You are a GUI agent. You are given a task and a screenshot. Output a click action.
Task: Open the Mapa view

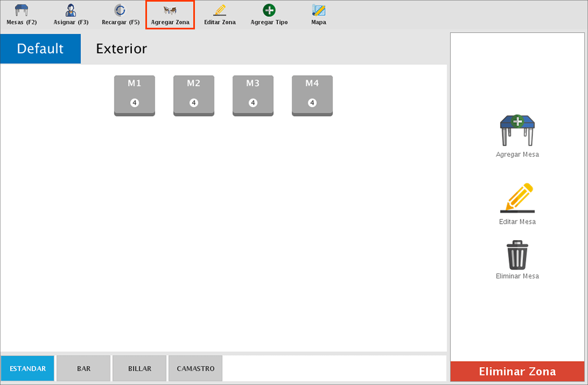click(x=318, y=15)
